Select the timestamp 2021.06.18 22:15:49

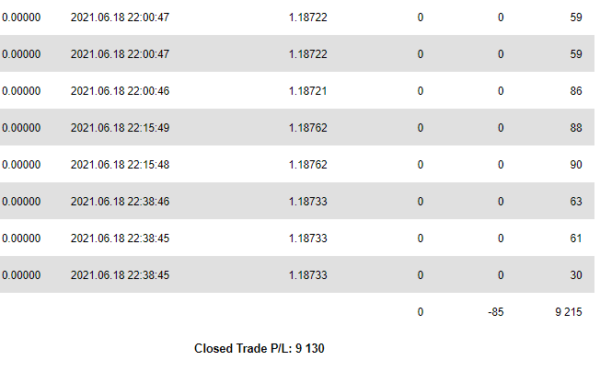[x=120, y=128]
